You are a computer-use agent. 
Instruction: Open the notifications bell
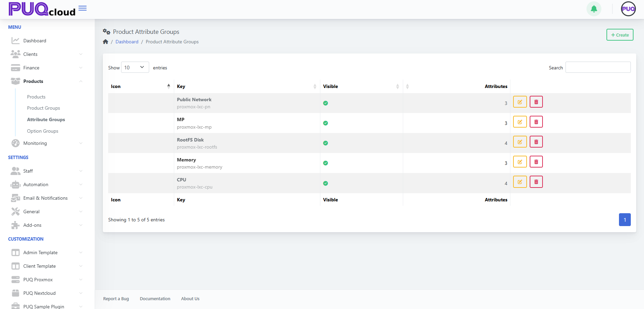594,9
